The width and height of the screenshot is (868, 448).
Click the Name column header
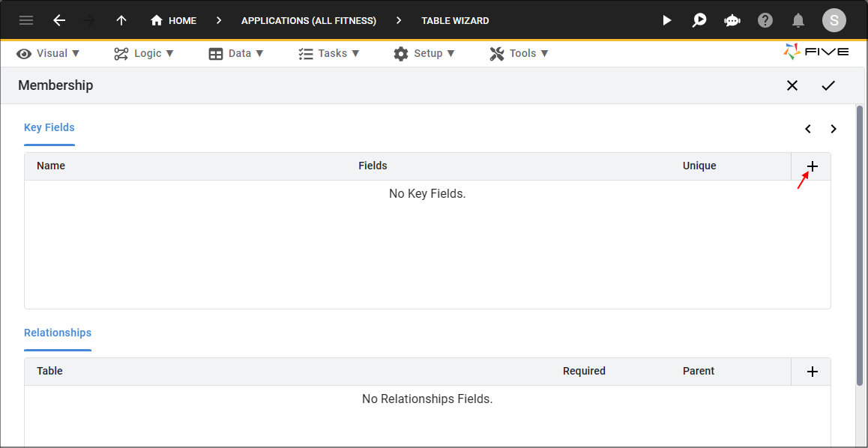pos(51,166)
